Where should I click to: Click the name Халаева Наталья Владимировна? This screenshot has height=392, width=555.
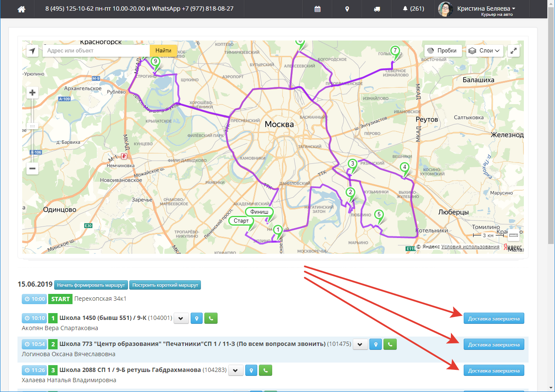click(x=69, y=380)
